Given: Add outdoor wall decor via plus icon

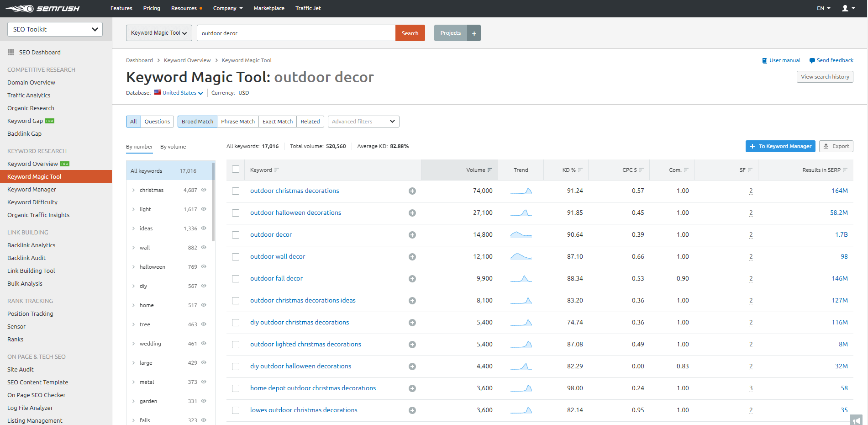Looking at the screenshot, I should [x=412, y=257].
